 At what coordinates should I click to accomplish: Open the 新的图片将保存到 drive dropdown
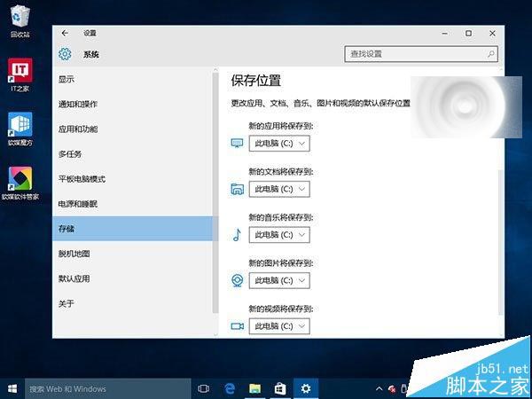tap(279, 280)
